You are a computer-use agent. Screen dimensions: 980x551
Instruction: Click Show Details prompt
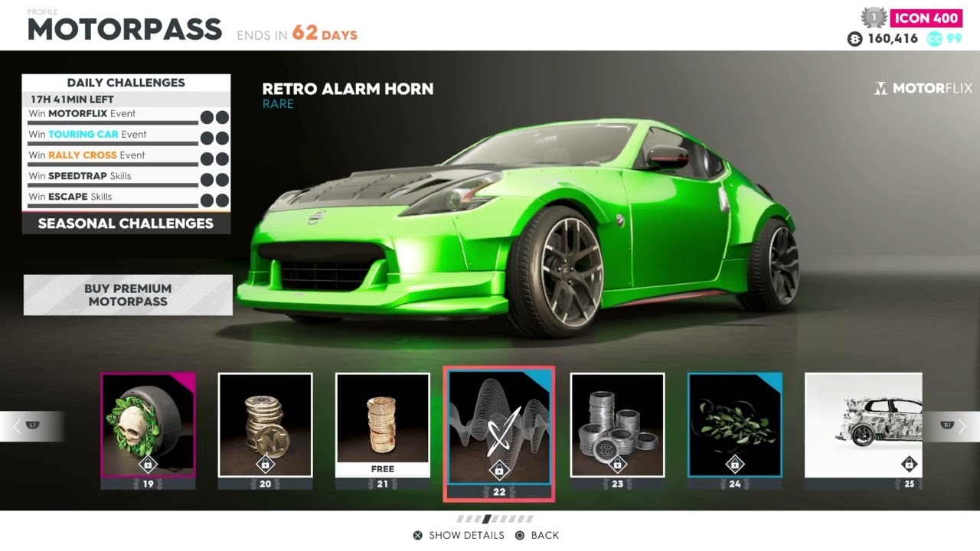[459, 535]
